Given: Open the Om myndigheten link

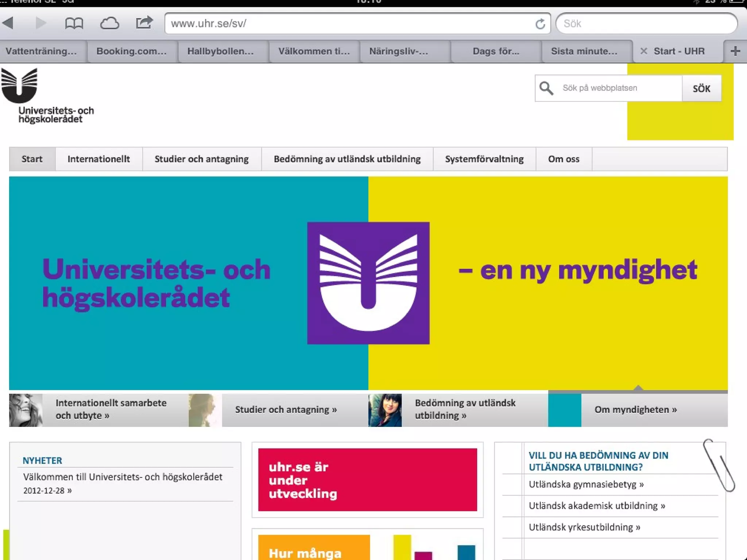Looking at the screenshot, I should tap(635, 409).
